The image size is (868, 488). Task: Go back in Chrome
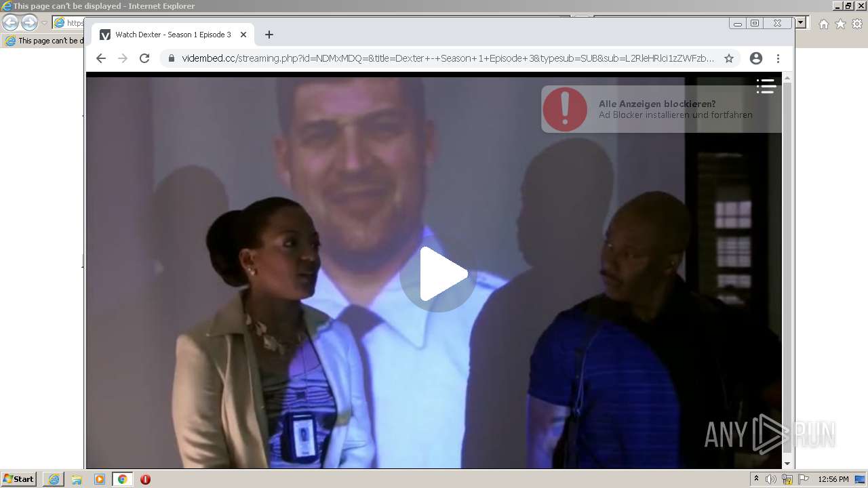tap(101, 58)
